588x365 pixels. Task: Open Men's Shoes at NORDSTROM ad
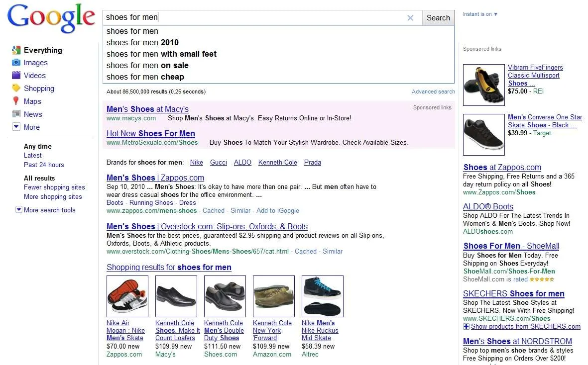pos(517,342)
